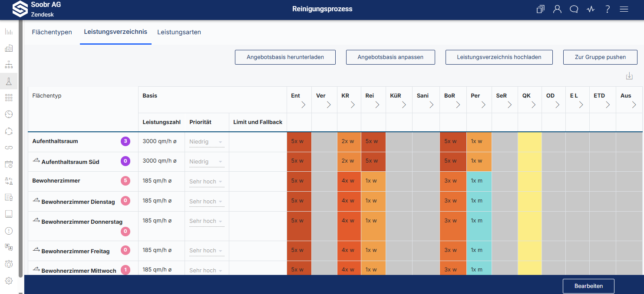Open the Bewohnerzimmer Sehr hoch priority dropdown
The width and height of the screenshot is (644, 294).
point(207,182)
